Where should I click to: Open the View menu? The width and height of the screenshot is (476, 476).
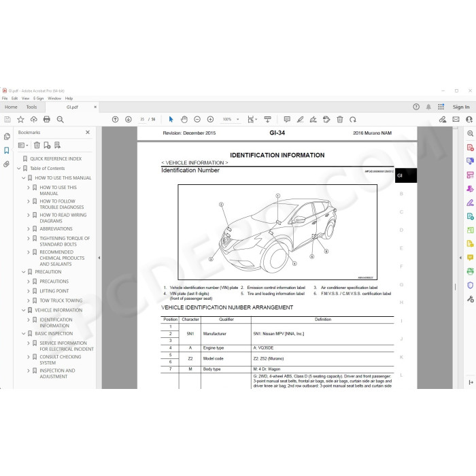[26, 99]
